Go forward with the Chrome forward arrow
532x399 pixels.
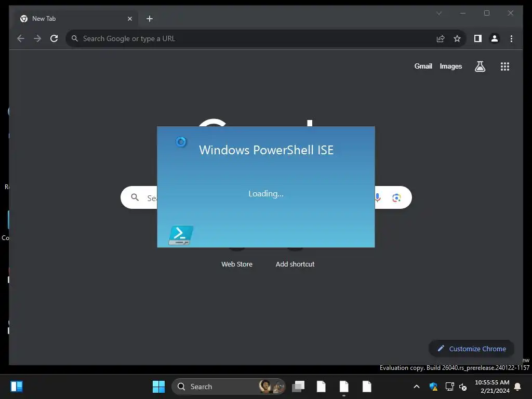point(37,38)
